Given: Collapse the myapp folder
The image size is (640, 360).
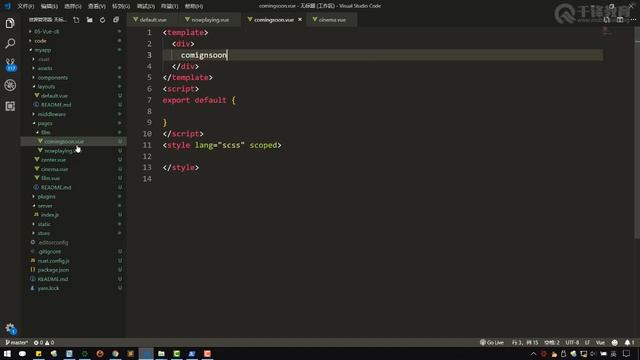Looking at the screenshot, I should coord(42,50).
